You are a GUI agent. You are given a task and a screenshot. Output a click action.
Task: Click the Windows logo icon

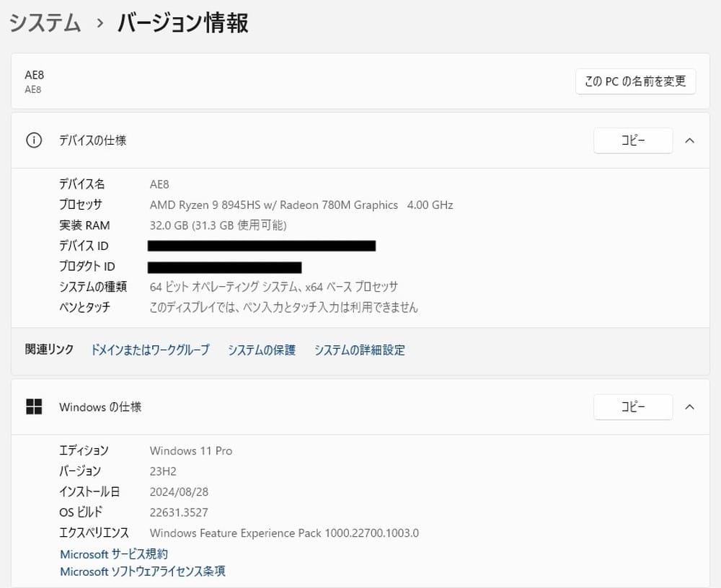coord(34,407)
